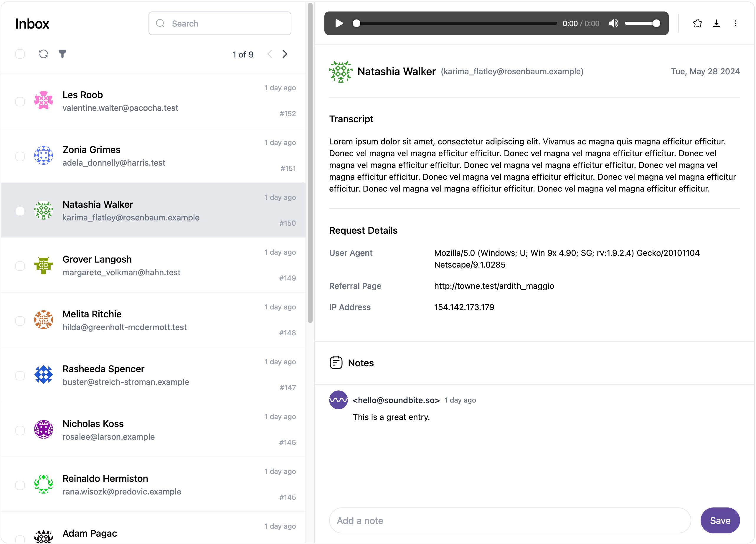Click the Notes section icon
Screen dimensions: 756x544
336,362
